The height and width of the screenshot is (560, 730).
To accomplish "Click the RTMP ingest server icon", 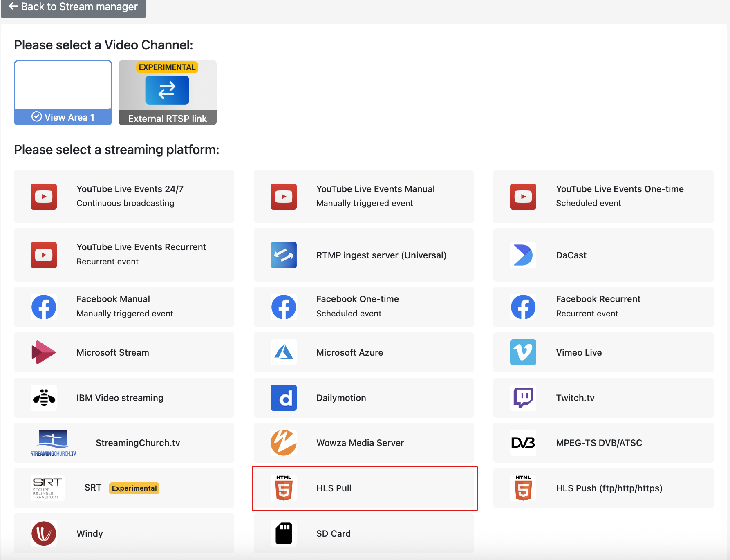I will coord(284,255).
